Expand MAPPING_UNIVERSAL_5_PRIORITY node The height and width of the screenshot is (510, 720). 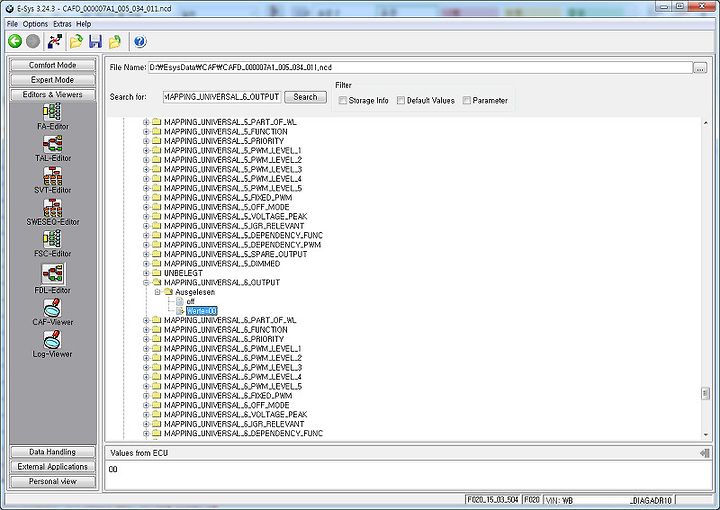click(x=146, y=141)
